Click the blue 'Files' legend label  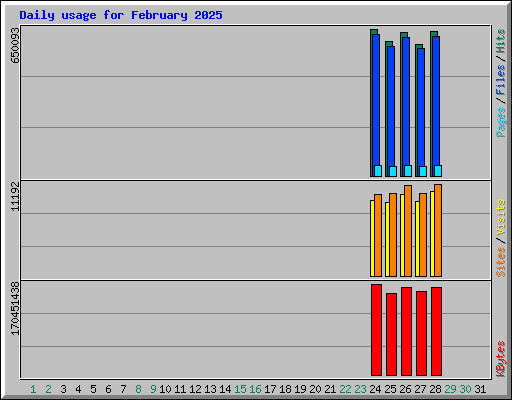[x=501, y=79]
